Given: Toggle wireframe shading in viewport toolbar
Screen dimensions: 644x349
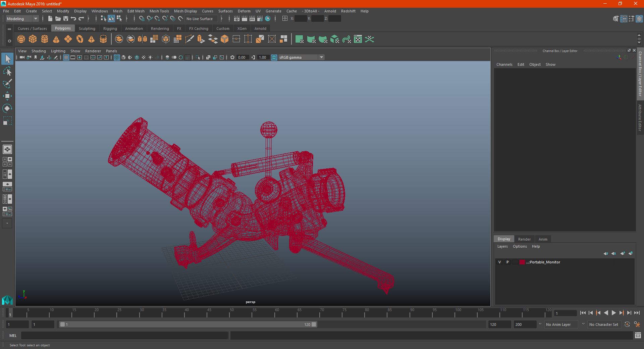Looking at the screenshot, I should (x=117, y=57).
